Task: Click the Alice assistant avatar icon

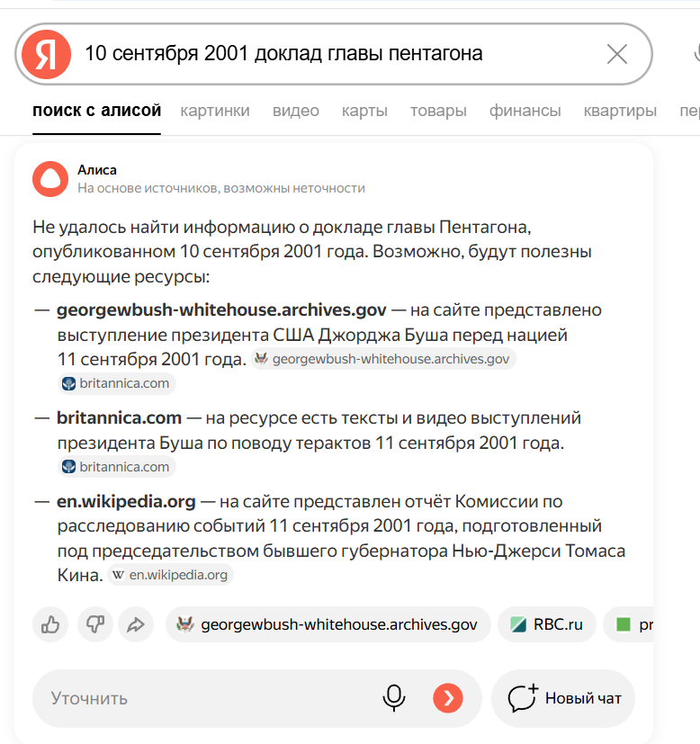Action: pyautogui.click(x=49, y=179)
